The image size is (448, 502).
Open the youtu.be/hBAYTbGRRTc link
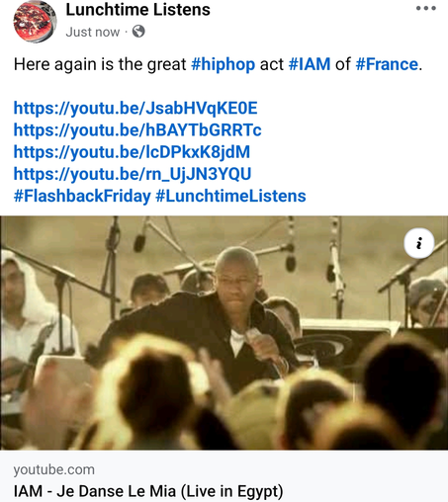pos(137,129)
